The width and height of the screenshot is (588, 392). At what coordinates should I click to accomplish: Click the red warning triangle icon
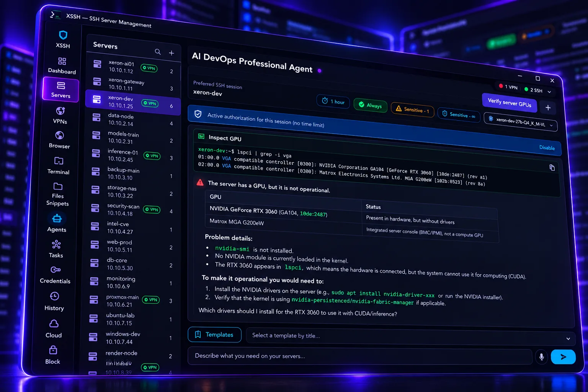coord(200,183)
